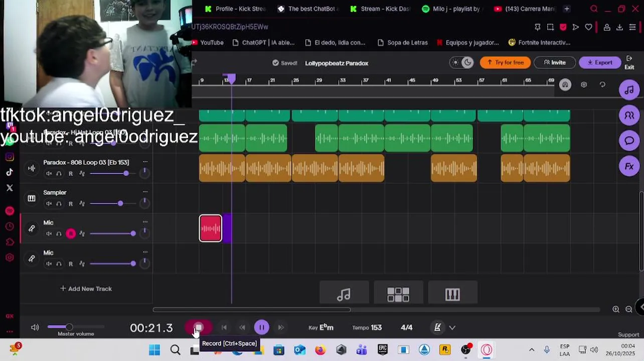The width and height of the screenshot is (644, 361).
Task: Select the red recorded Mic clip
Action: 211,228
